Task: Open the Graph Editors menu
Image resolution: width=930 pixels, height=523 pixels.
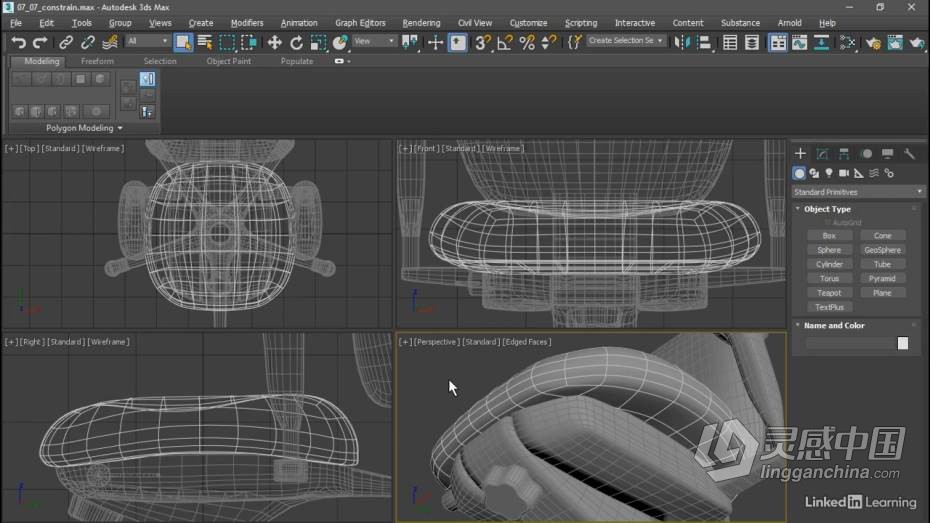Action: click(x=360, y=23)
